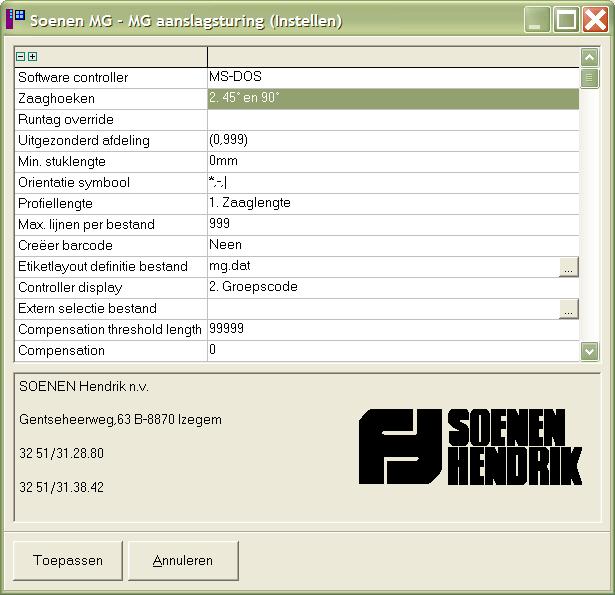Screen dimensions: 615x595
Task: Click fax number '32 51/31.38.42'
Action: pos(61,487)
